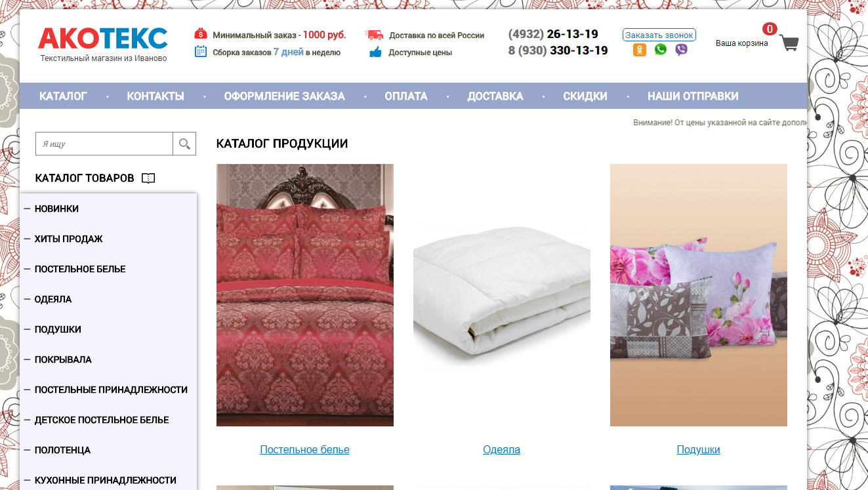Click the Заказать звонок button
This screenshot has width=868, height=490.
point(659,35)
